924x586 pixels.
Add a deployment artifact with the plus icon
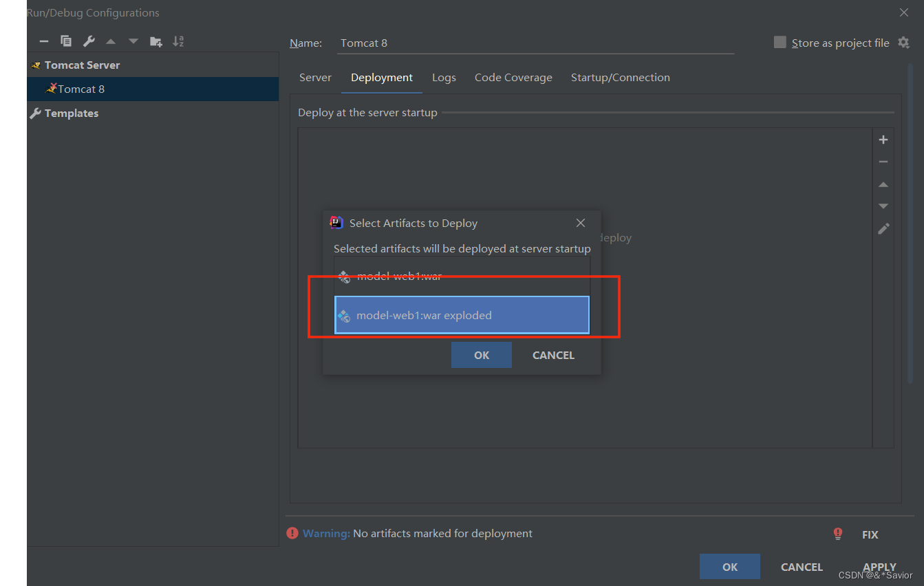[x=883, y=140]
